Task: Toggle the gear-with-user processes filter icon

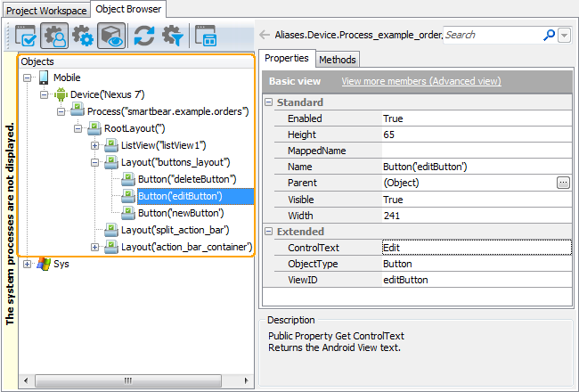Action: pos(53,36)
